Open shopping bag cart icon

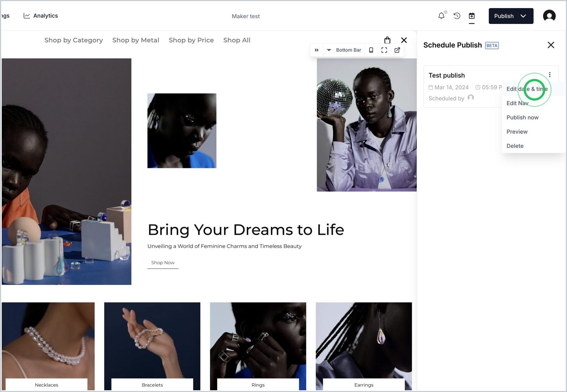(387, 40)
